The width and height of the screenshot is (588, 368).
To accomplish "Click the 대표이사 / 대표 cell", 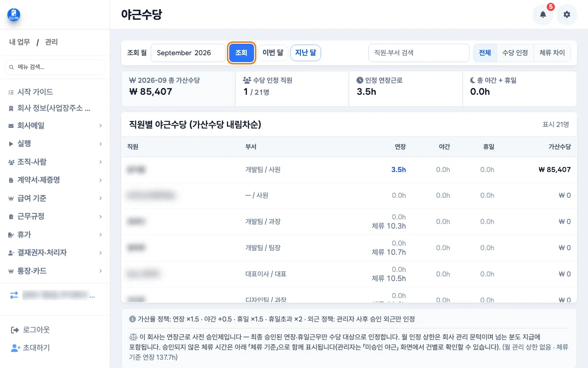I will 266,274.
